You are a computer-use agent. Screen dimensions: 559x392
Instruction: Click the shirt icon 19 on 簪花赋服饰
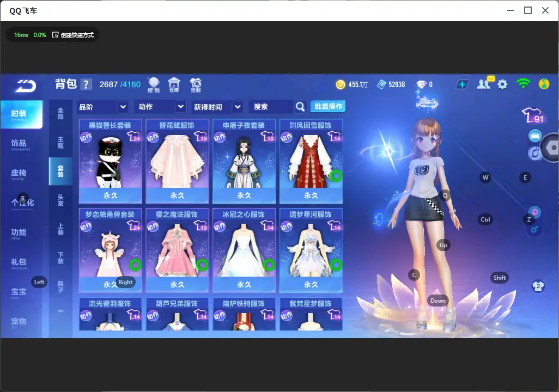[200, 137]
